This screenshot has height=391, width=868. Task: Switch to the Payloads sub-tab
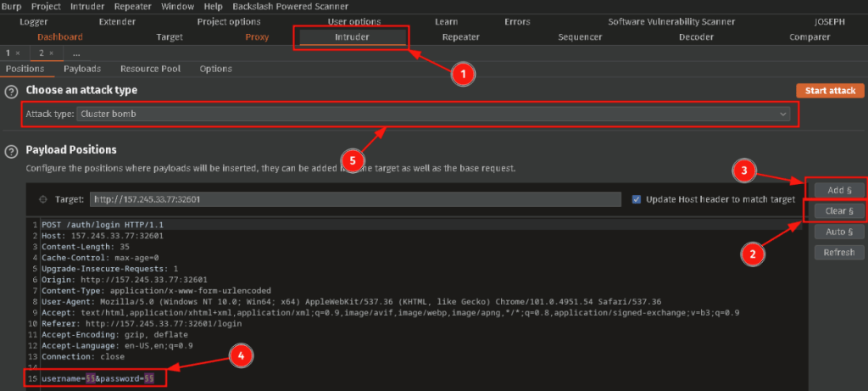pyautogui.click(x=82, y=69)
